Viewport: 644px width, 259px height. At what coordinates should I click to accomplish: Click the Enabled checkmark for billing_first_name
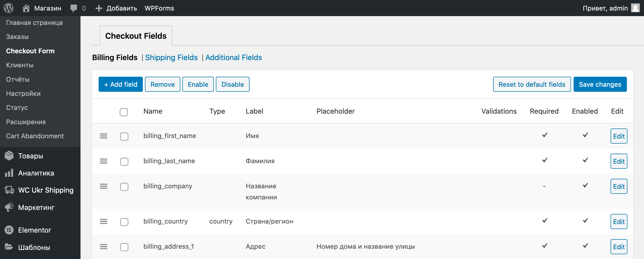585,135
